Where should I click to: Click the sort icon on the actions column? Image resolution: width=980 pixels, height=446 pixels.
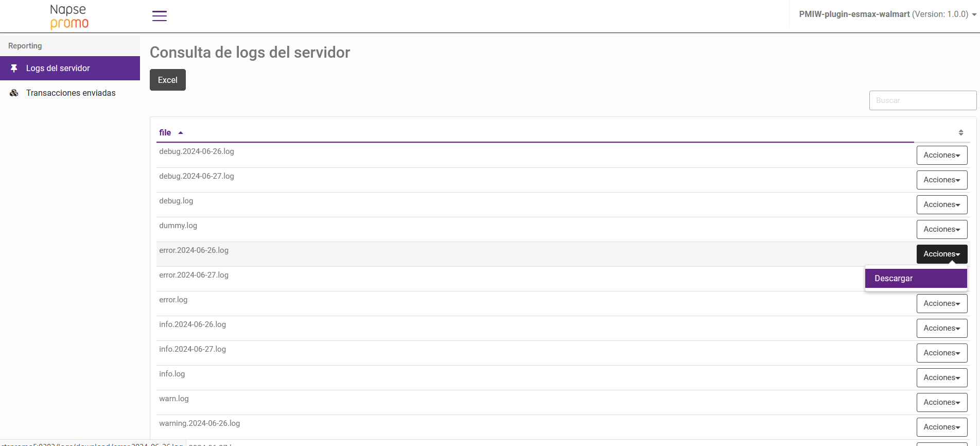960,133
